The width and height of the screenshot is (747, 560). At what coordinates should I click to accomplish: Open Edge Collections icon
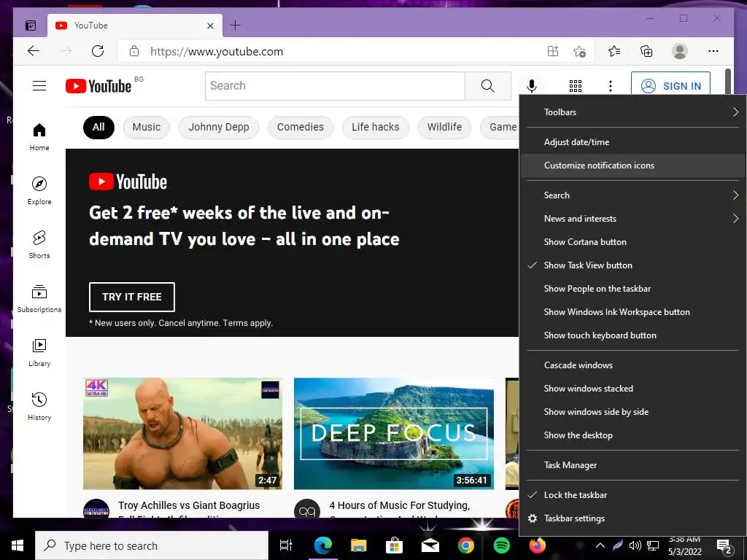point(646,51)
